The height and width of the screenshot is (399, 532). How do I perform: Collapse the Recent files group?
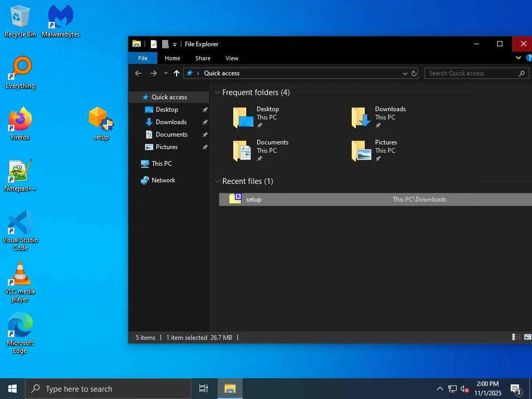pyautogui.click(x=217, y=181)
